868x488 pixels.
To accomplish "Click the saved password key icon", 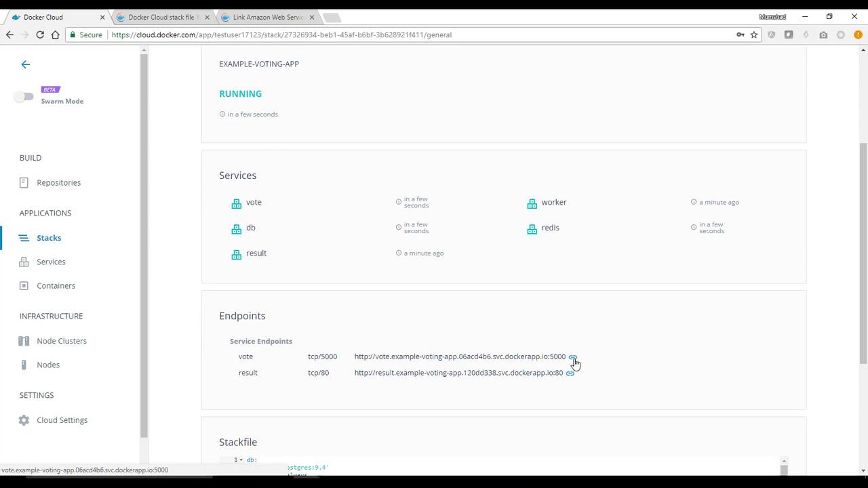I will click(740, 35).
